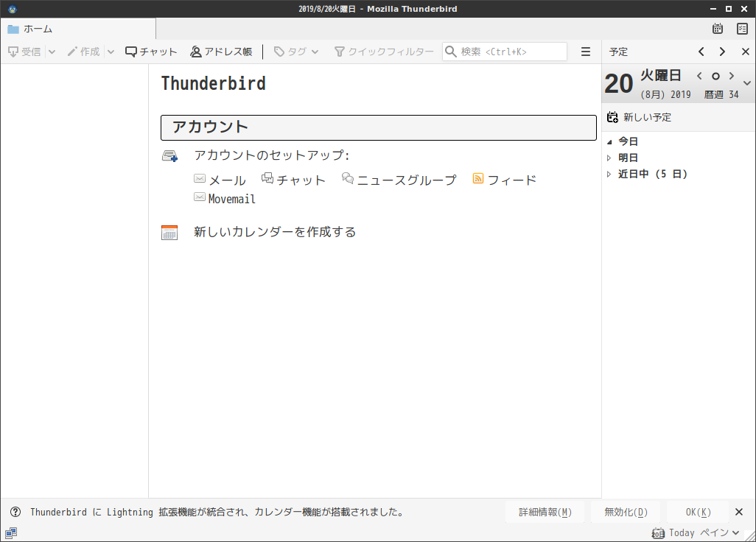Set up a Movemail account
The image size is (756, 542).
click(225, 199)
